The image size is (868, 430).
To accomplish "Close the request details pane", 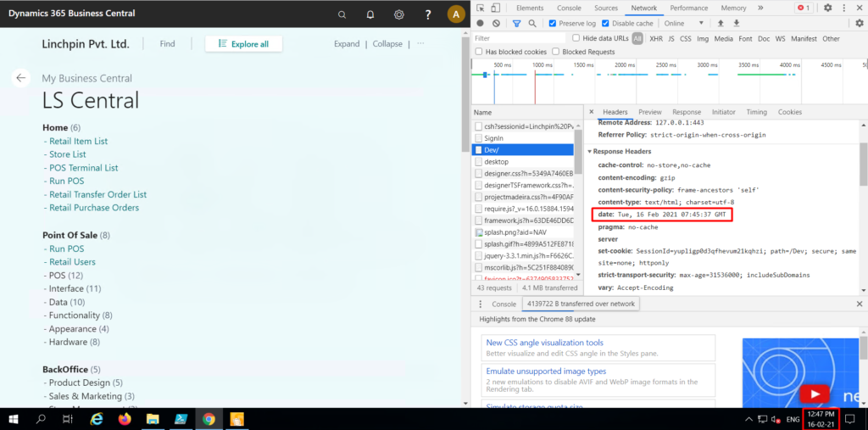I will (591, 112).
